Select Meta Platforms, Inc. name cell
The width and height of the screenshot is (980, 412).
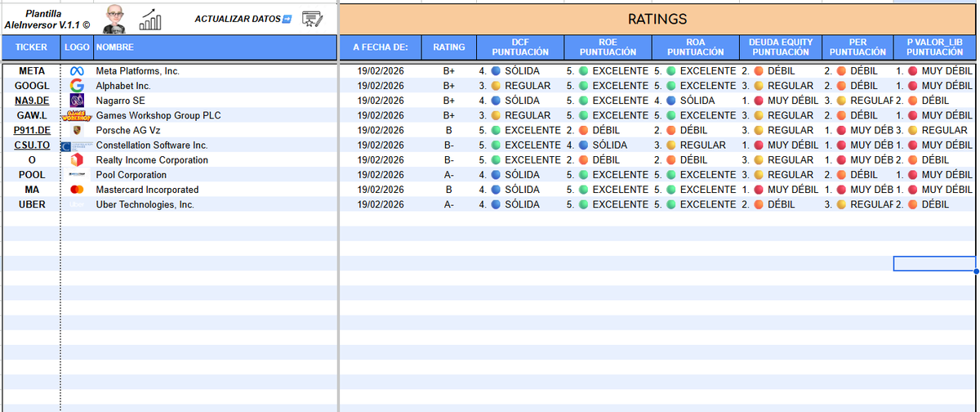click(x=215, y=71)
